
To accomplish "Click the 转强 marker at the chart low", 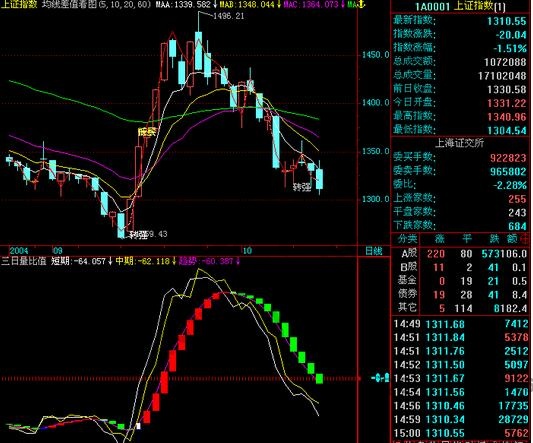I will coord(138,235).
